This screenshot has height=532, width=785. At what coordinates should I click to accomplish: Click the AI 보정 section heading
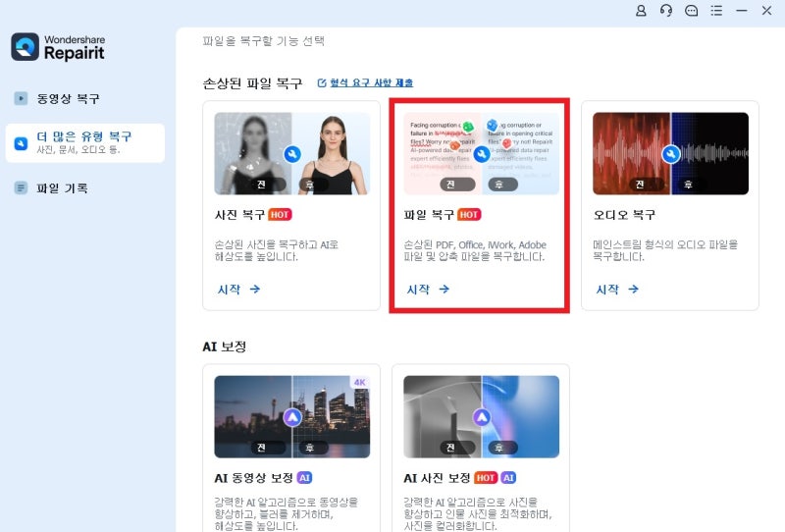(x=225, y=346)
